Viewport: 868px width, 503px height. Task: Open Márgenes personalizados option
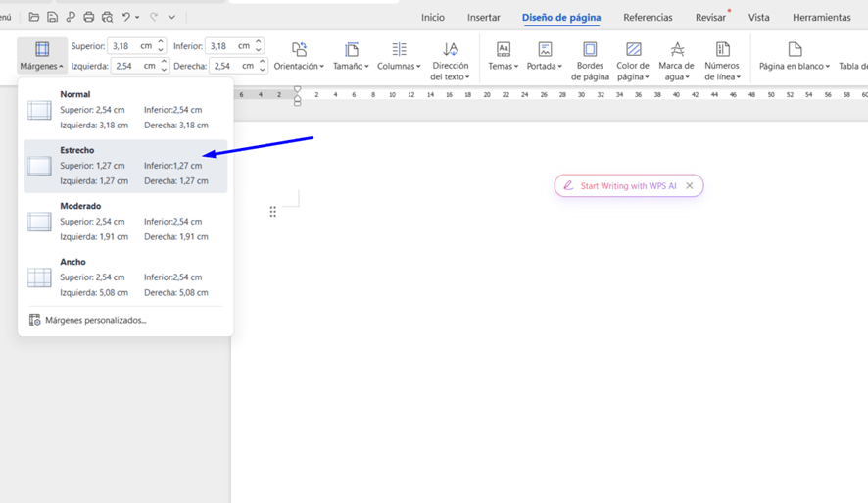coord(95,320)
